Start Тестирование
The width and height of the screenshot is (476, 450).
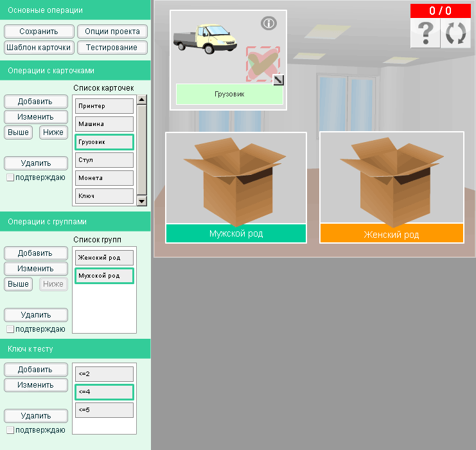[112, 48]
